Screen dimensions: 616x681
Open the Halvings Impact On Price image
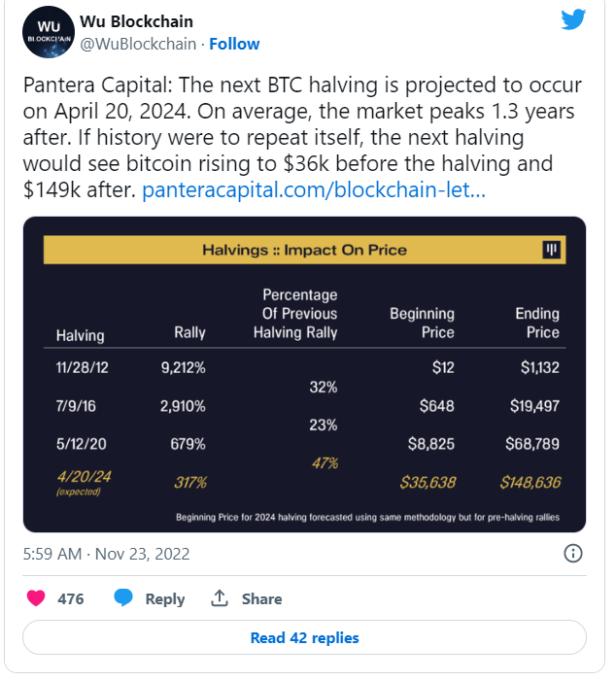click(x=304, y=389)
